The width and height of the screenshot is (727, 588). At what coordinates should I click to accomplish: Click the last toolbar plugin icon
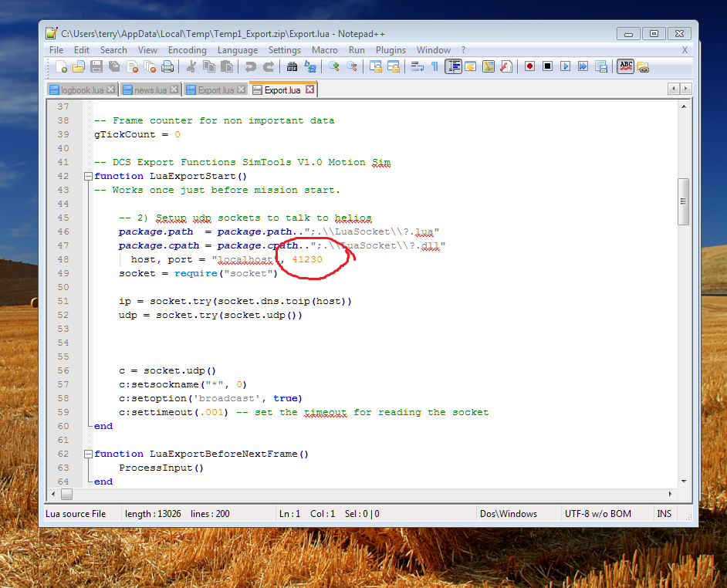[x=643, y=67]
